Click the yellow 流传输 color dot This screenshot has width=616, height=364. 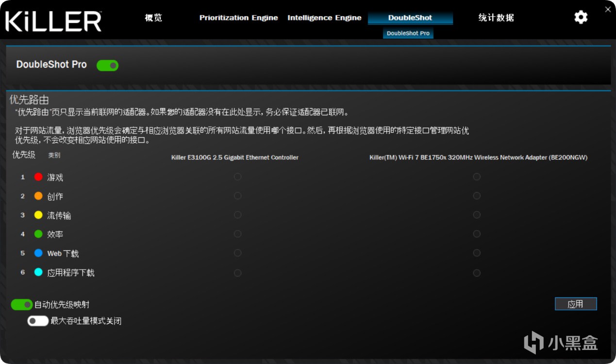tap(38, 215)
